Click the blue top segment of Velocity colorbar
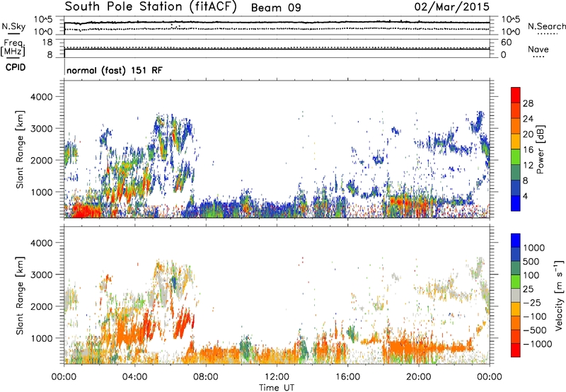Screen dimensions: 566x392 (516, 241)
